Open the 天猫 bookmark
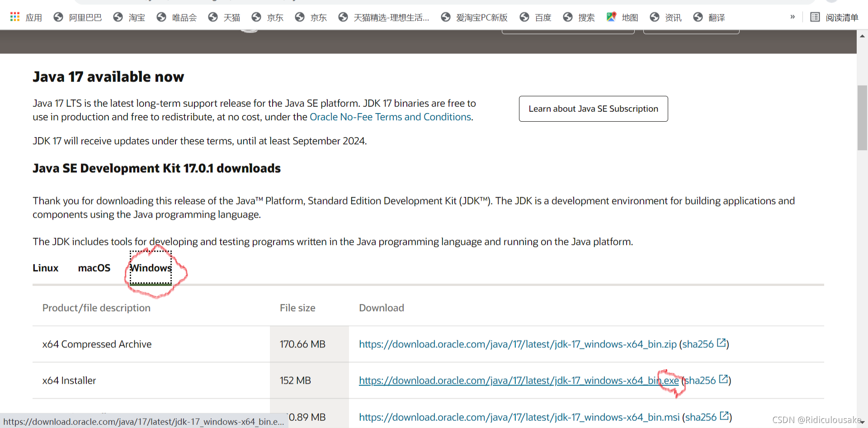868x428 pixels. [224, 17]
